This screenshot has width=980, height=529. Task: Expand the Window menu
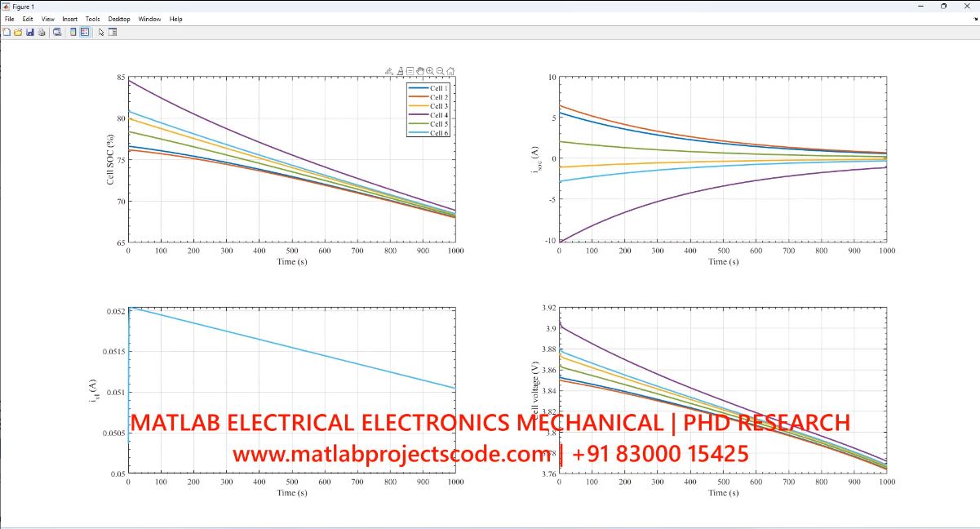click(x=149, y=19)
